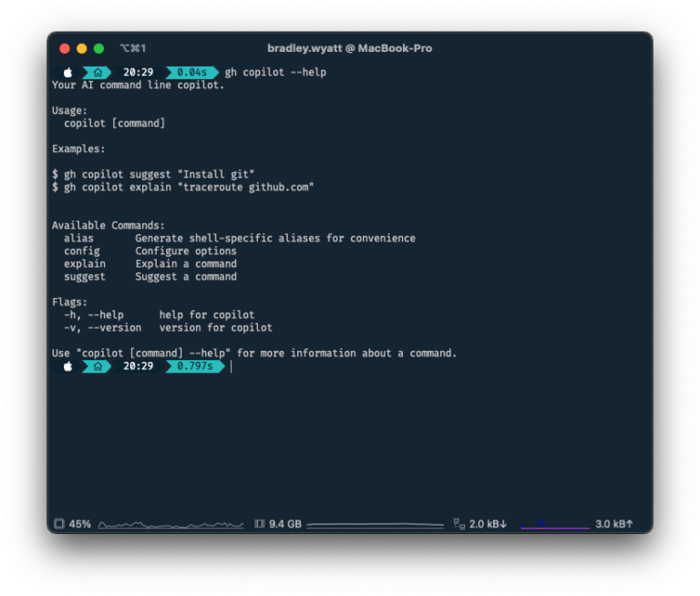Click the Use "copilot [command] --help" line
The width and height of the screenshot is (700, 596).
[254, 354]
